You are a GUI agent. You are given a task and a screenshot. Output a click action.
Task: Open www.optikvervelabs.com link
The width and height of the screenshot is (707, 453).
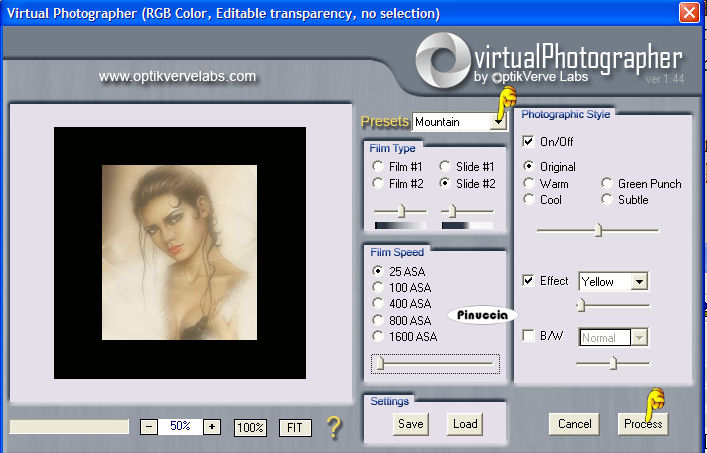pyautogui.click(x=177, y=76)
